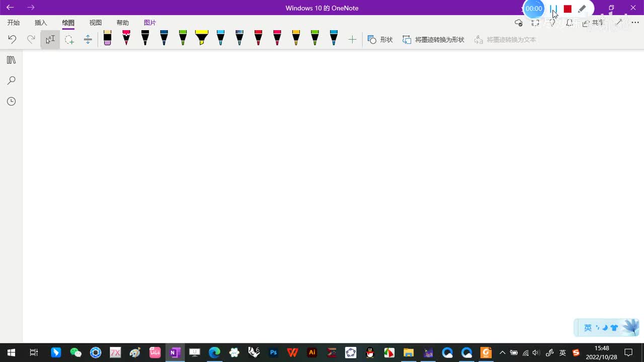Open the volume control in the tray

(536, 352)
